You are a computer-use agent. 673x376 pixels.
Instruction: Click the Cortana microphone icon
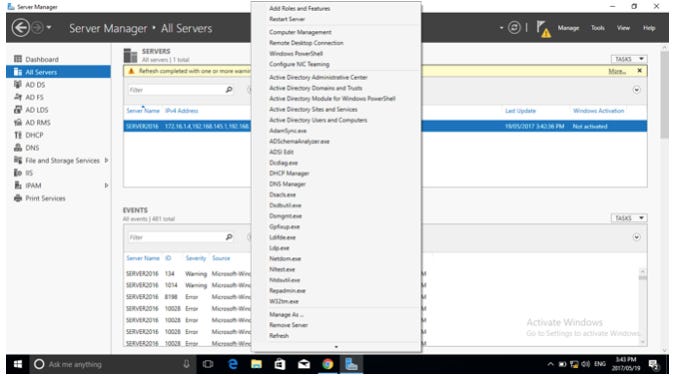pos(187,364)
